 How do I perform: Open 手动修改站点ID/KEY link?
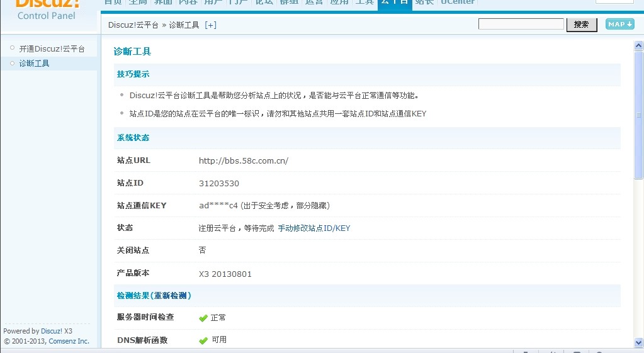314,228
